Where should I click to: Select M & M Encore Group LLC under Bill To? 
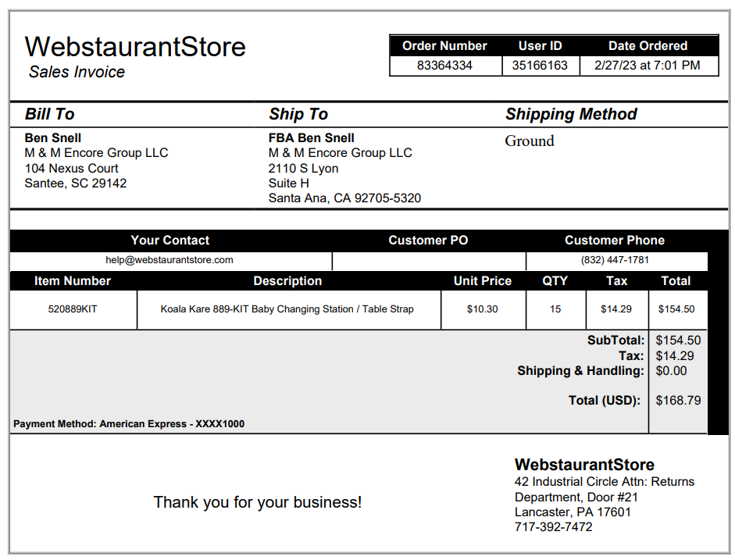(96, 153)
